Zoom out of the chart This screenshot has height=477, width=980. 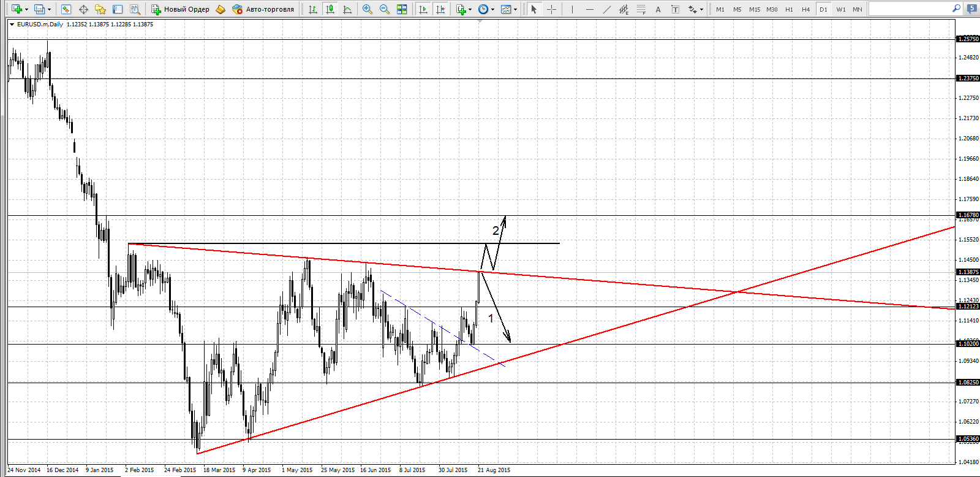click(385, 9)
